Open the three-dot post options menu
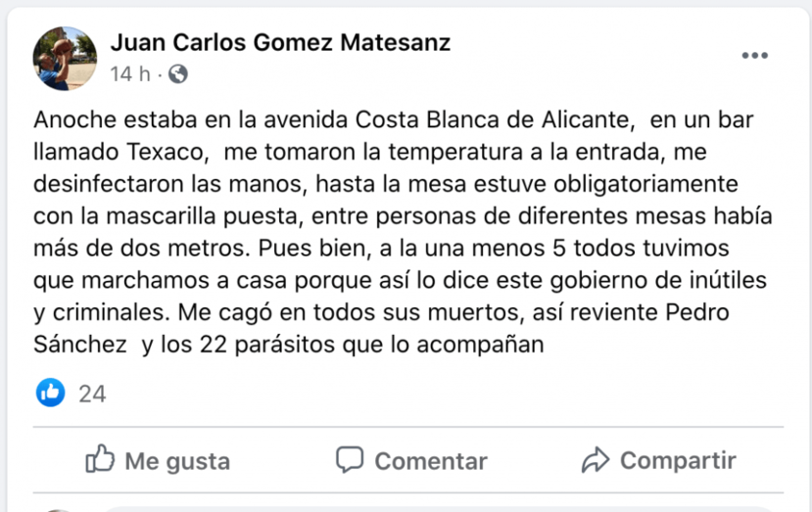Image resolution: width=812 pixels, height=512 pixels. click(x=754, y=56)
